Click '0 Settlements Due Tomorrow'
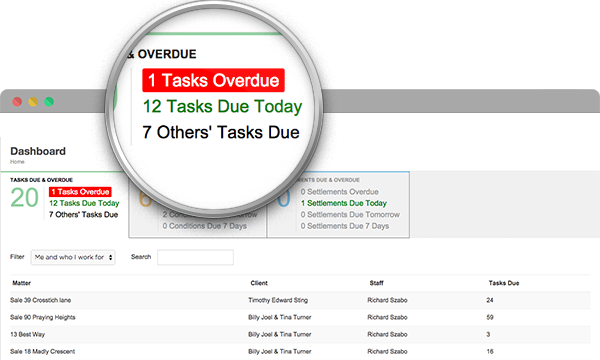Viewport: 600px width, 360px height. (x=350, y=215)
